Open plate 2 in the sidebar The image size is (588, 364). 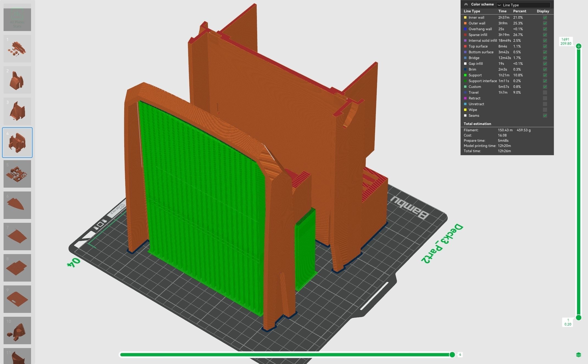17,80
